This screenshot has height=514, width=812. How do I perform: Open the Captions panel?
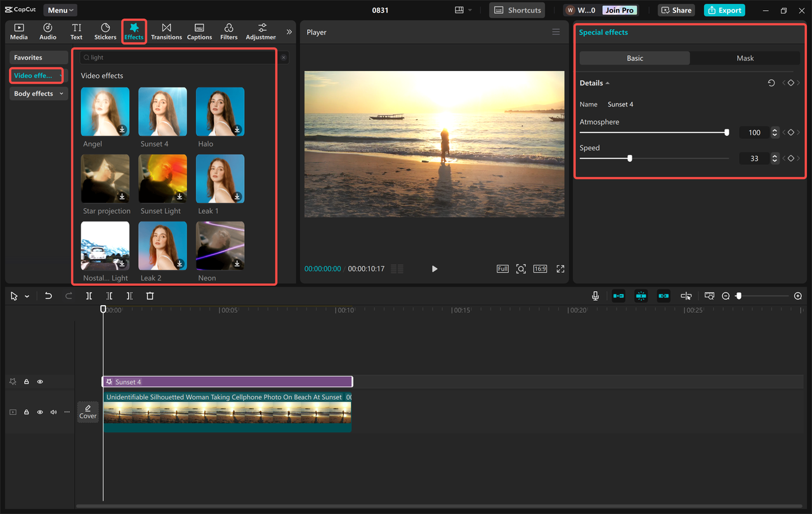(x=199, y=31)
